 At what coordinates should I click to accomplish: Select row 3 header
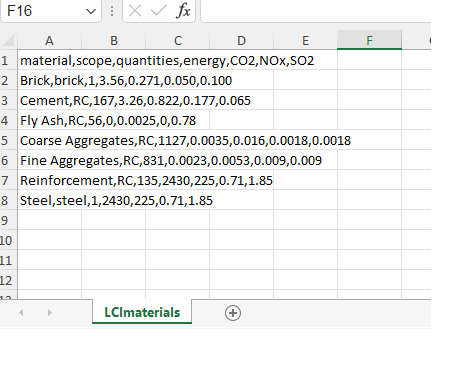pos(8,100)
